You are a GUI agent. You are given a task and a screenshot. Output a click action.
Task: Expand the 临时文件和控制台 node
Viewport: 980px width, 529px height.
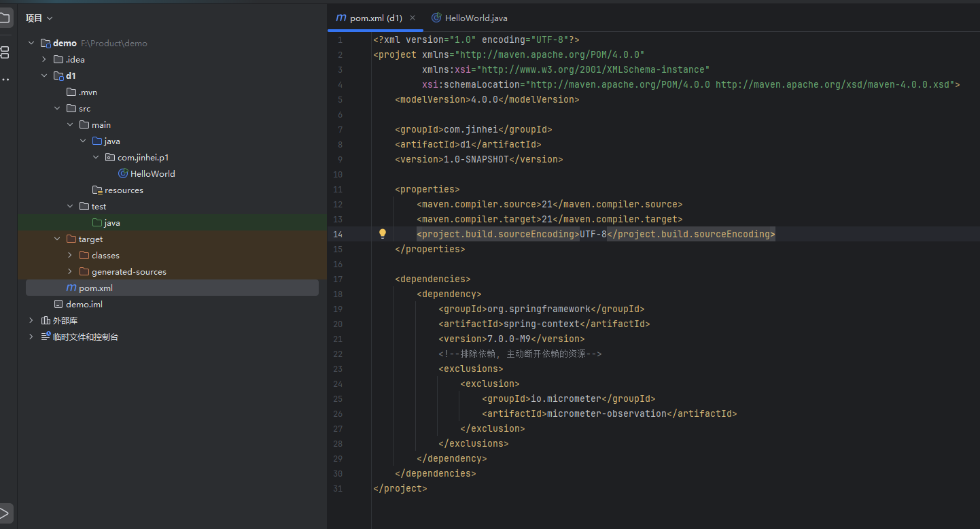pyautogui.click(x=31, y=337)
